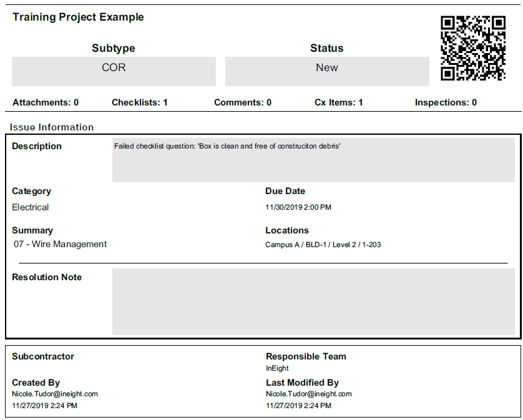Select the 07 - Wire Management summary
This screenshot has width=523, height=420.
(x=61, y=244)
